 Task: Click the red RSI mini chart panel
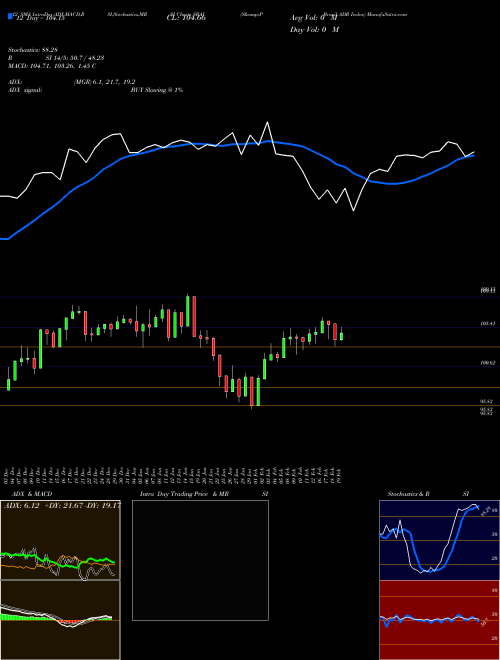tap(439, 620)
